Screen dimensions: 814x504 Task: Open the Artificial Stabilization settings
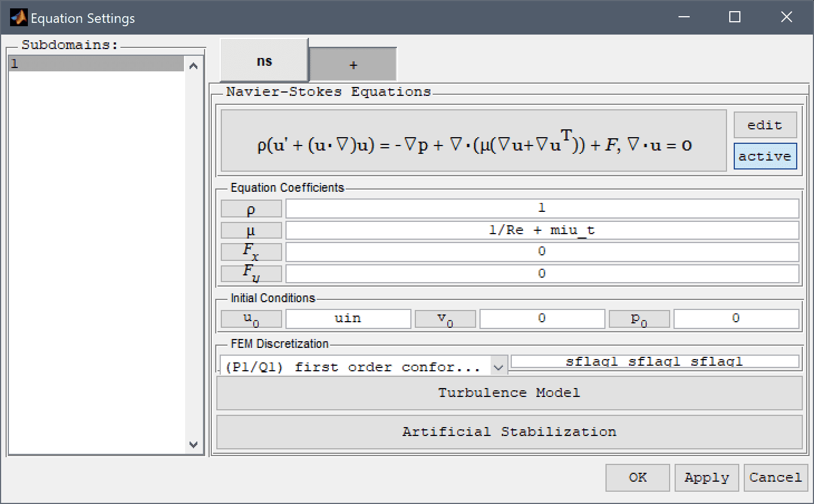509,432
